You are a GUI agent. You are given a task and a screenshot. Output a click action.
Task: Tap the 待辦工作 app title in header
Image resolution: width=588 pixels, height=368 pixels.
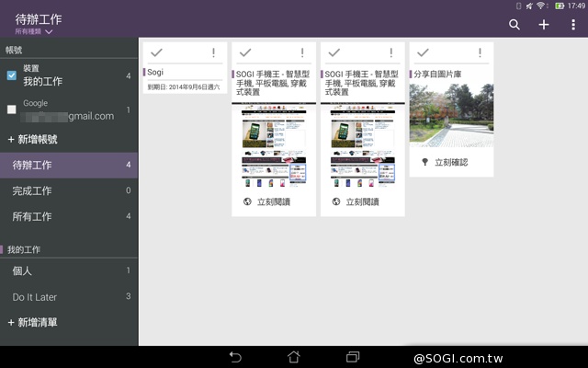click(39, 19)
